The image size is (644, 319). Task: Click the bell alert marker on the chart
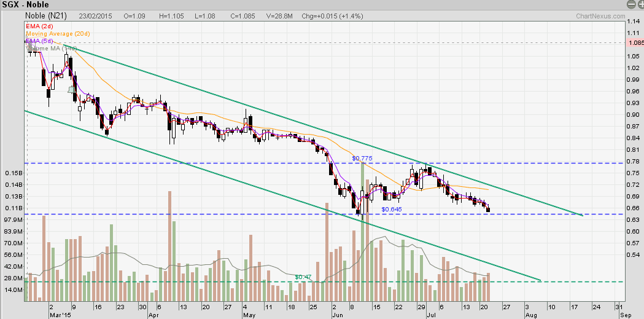(71, 89)
